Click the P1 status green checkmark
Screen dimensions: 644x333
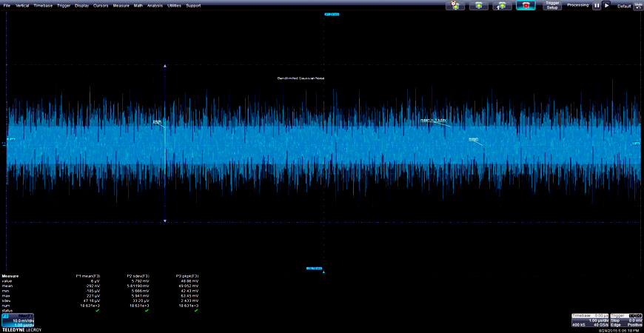pos(97,310)
